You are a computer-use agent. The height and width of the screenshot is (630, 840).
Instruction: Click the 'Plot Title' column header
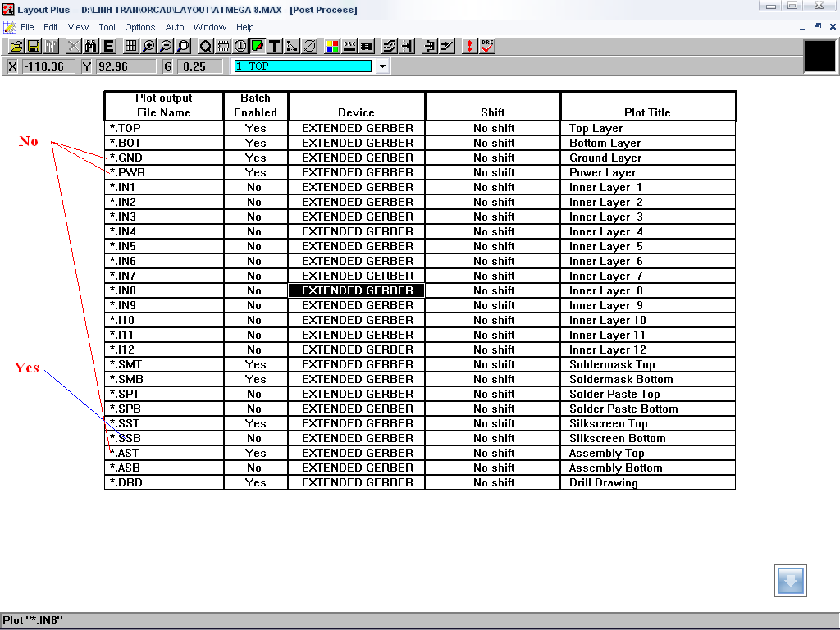click(648, 106)
